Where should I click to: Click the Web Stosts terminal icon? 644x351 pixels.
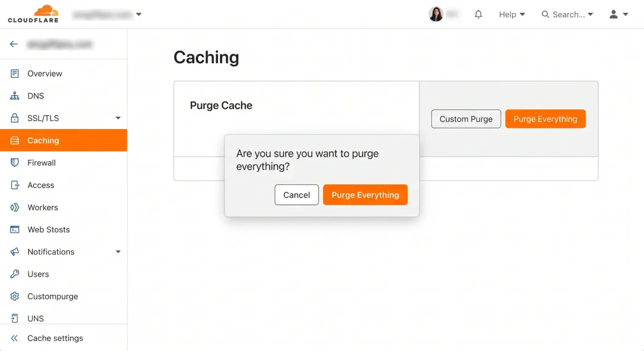[15, 230]
